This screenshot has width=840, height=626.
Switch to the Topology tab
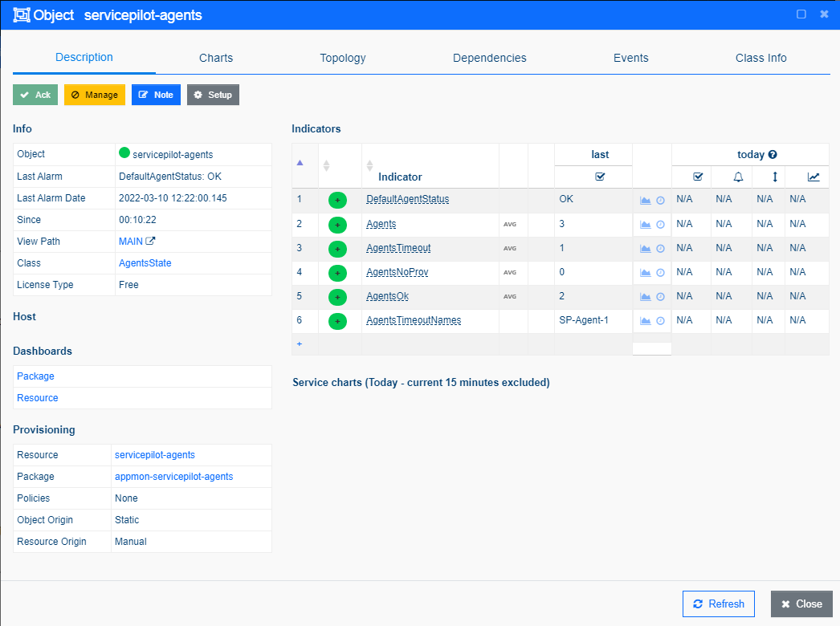pyautogui.click(x=343, y=58)
